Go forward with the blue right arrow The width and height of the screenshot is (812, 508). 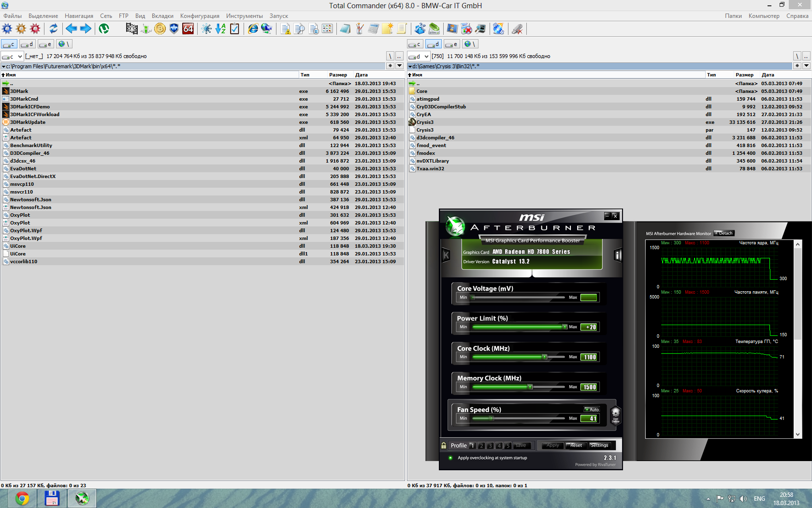click(86, 29)
